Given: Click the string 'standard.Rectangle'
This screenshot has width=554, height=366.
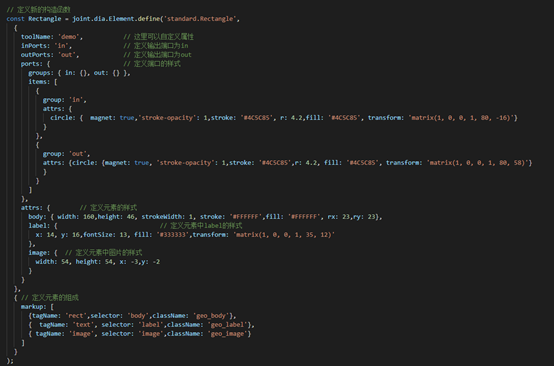Looking at the screenshot, I should 200,19.
